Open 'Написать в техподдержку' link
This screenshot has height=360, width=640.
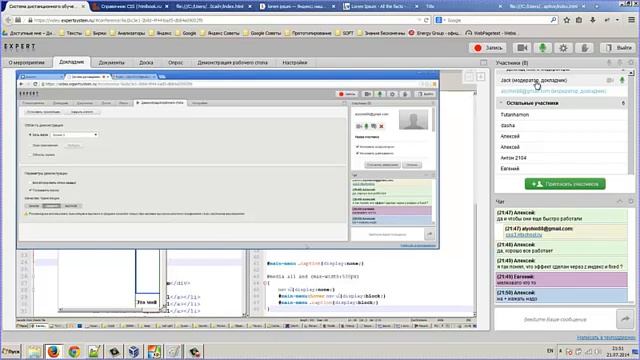coord(606,338)
